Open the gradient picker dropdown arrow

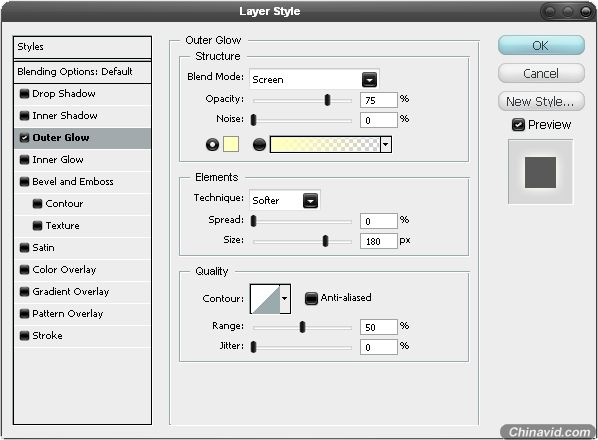click(386, 145)
